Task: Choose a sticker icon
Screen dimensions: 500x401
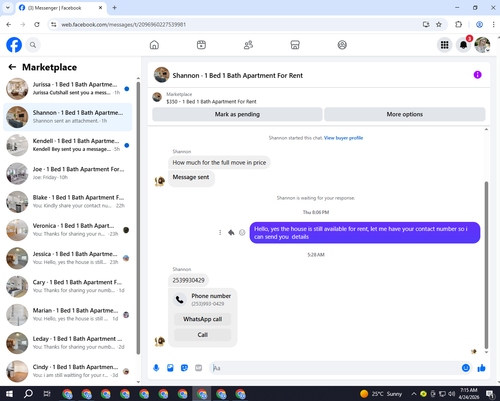Action: tap(184, 368)
